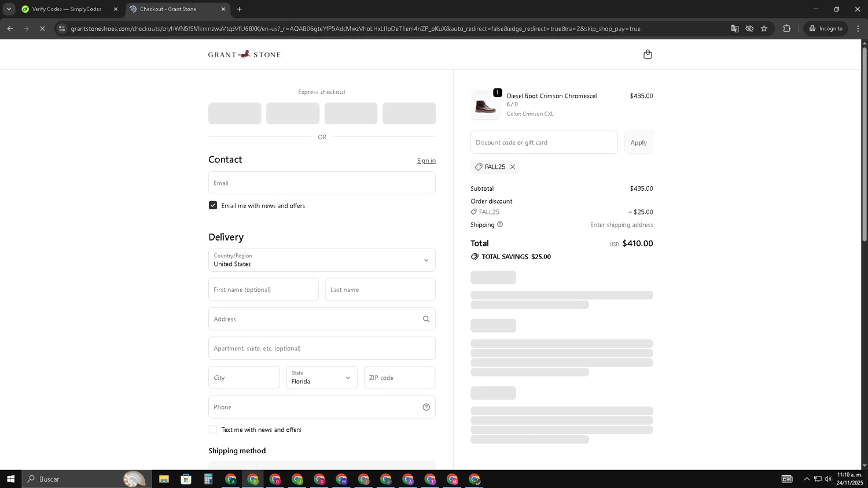Open the Incógnito profile button

826,28
